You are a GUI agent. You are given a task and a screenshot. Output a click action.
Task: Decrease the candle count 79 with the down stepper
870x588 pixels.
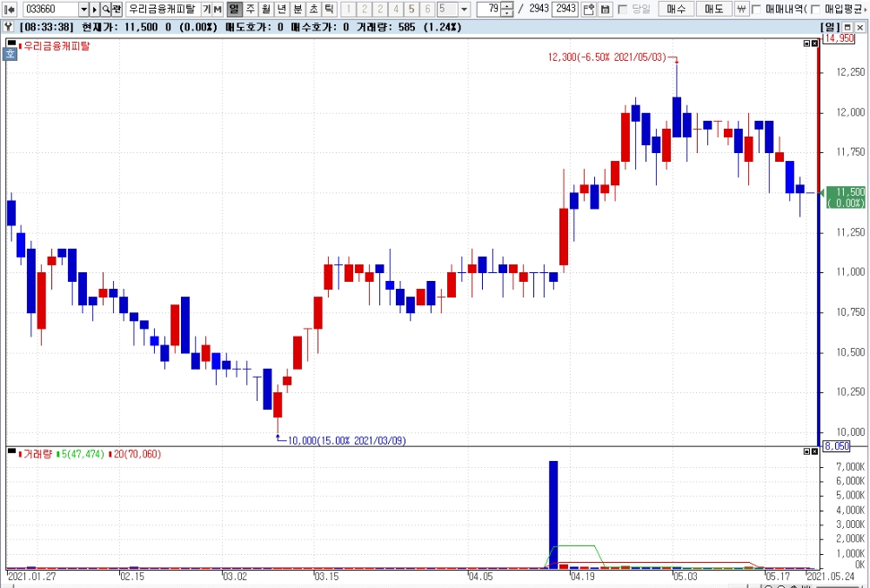[507, 12]
